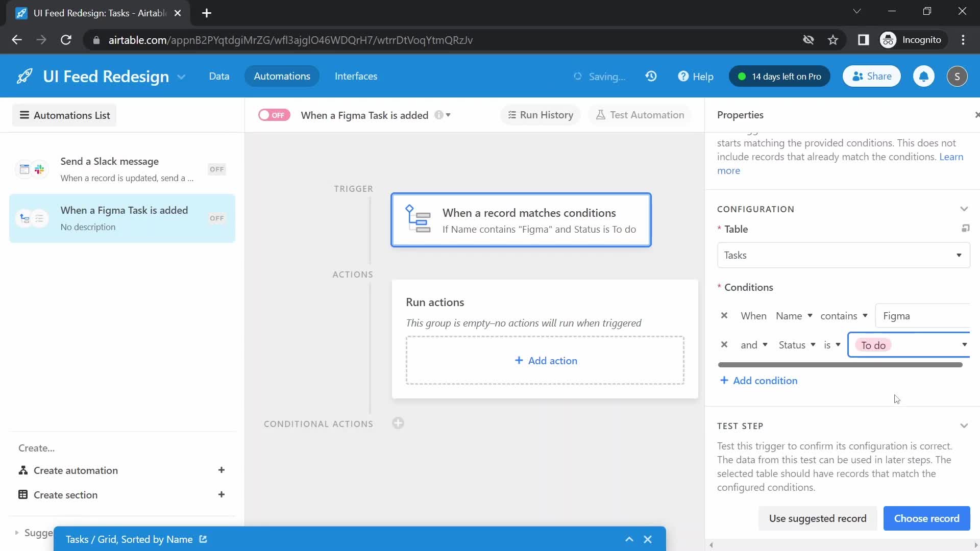Select the Automations tab
Viewport: 980px width, 551px height.
[x=282, y=76]
